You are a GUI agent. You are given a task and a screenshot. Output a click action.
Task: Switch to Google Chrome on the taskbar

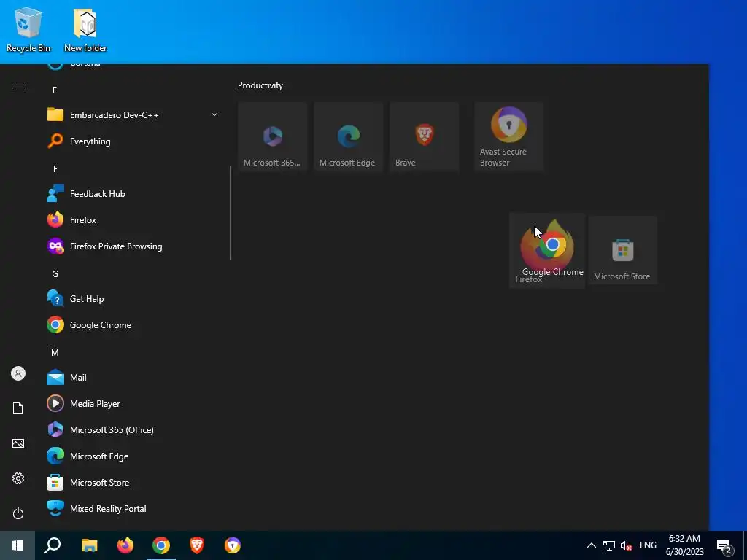[x=161, y=545]
